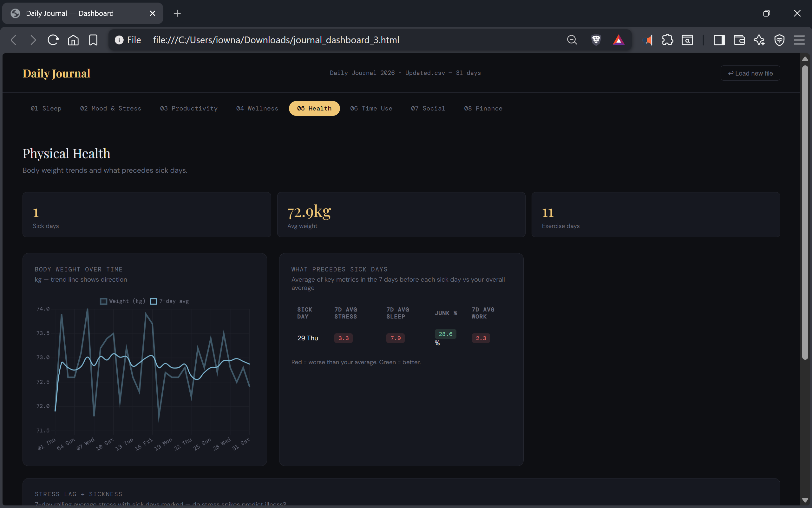
Task: Go to the browser home icon
Action: [73, 40]
